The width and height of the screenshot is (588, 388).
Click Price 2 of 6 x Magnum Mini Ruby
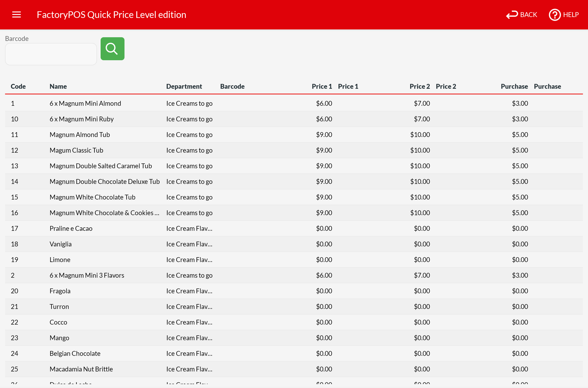pyautogui.click(x=422, y=119)
